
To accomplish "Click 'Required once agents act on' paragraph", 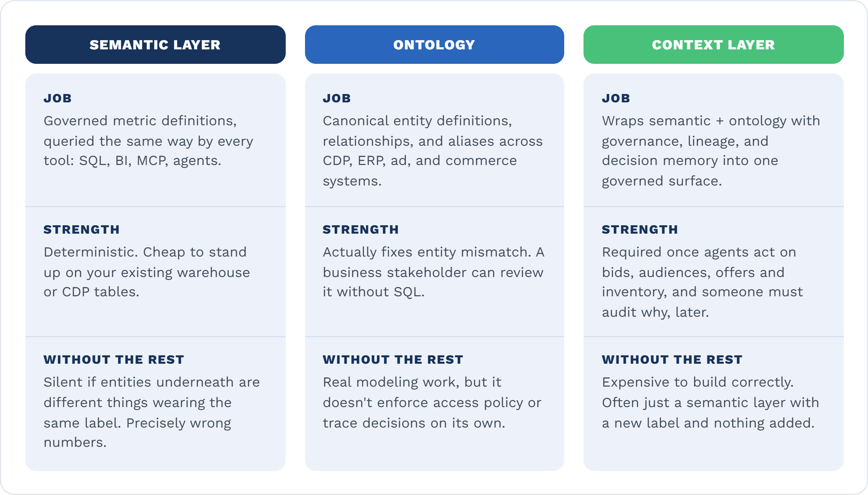I will tap(702, 282).
